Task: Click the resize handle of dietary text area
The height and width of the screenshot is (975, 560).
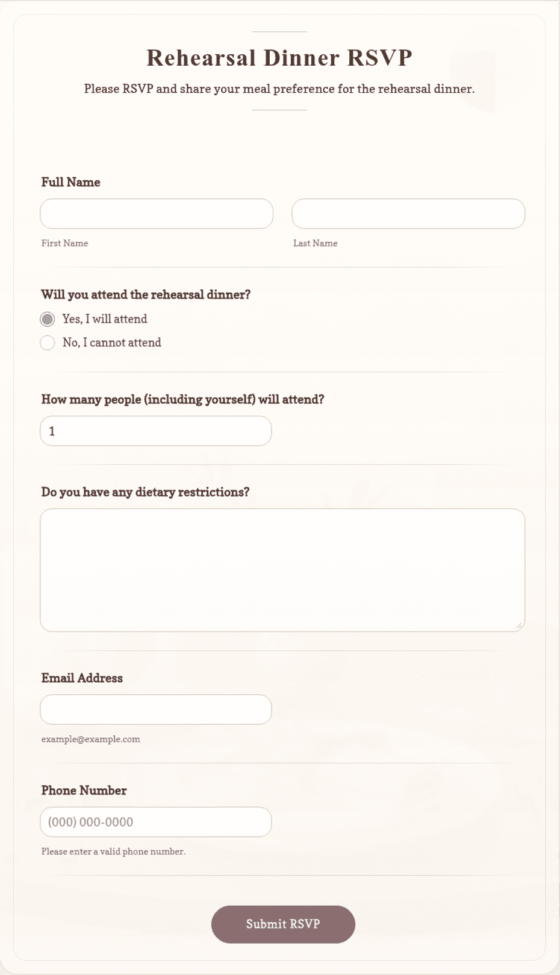Action: [x=519, y=626]
